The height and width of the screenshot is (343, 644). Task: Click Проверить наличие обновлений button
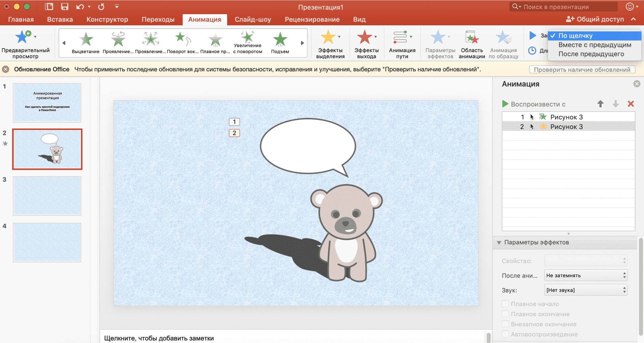[x=582, y=69]
